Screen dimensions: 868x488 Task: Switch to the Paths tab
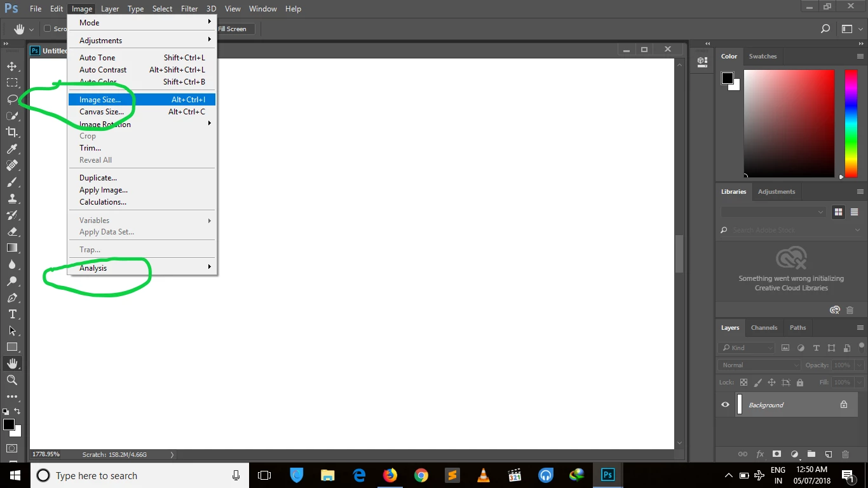coord(797,328)
